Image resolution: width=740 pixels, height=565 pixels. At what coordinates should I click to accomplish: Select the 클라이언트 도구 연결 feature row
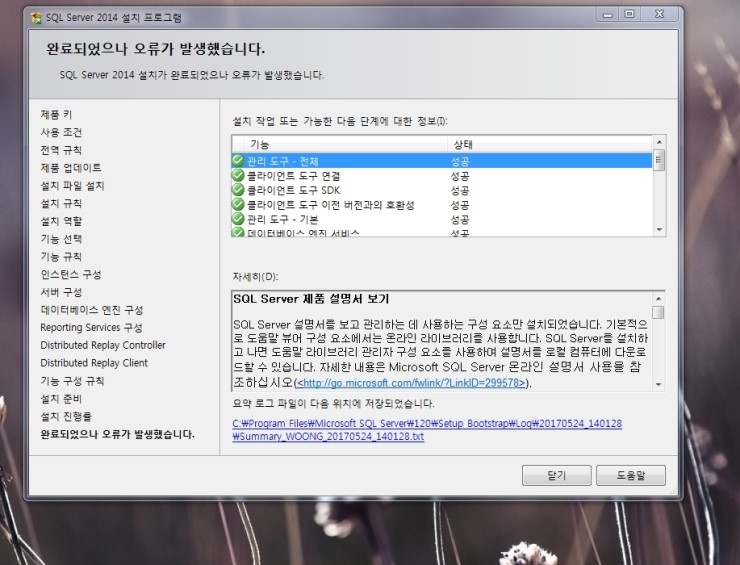tap(442, 176)
